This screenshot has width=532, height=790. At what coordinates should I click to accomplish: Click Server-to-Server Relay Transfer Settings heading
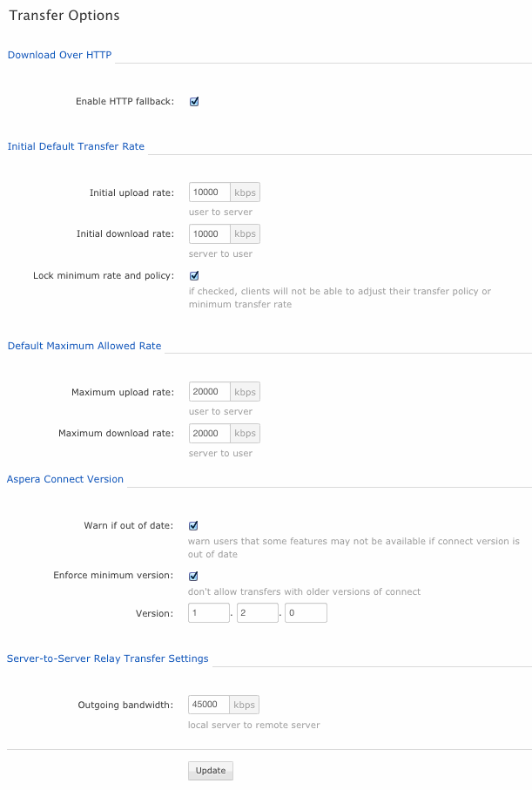coord(107,658)
